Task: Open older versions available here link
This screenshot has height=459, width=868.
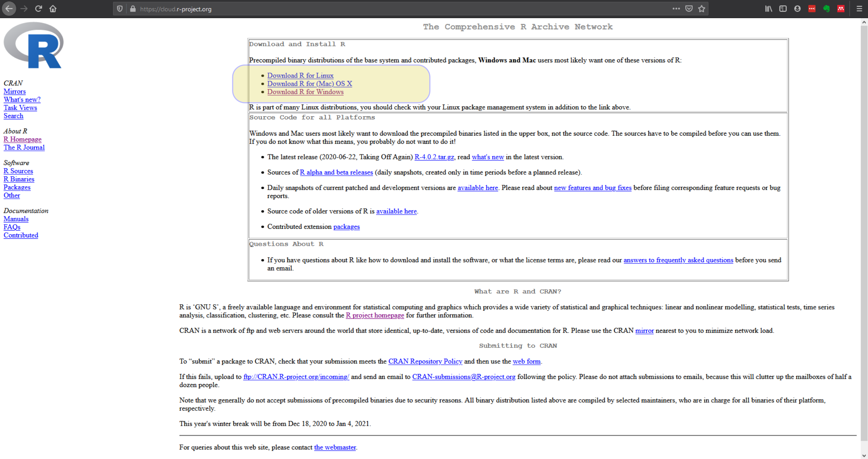Action: [x=396, y=211]
